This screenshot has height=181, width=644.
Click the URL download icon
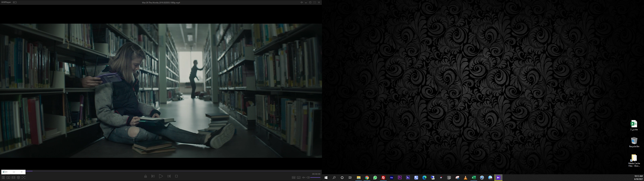click(8, 177)
